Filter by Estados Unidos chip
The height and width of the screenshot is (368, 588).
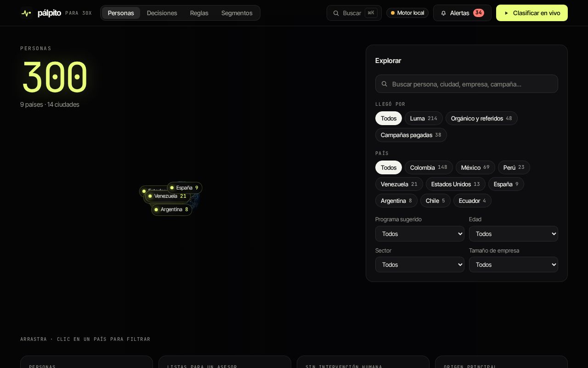(x=456, y=184)
